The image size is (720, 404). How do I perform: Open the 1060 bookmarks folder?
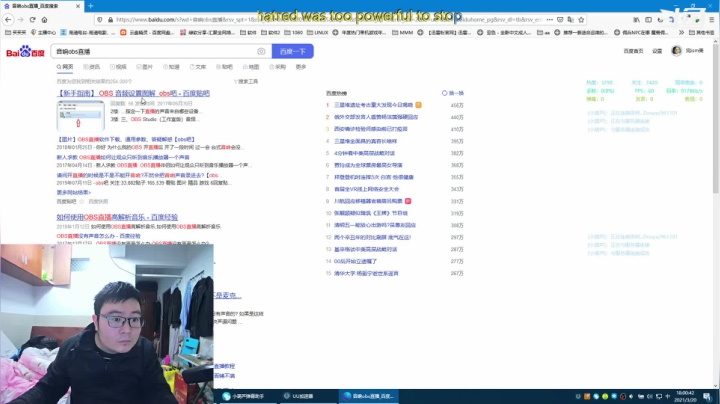(x=294, y=33)
